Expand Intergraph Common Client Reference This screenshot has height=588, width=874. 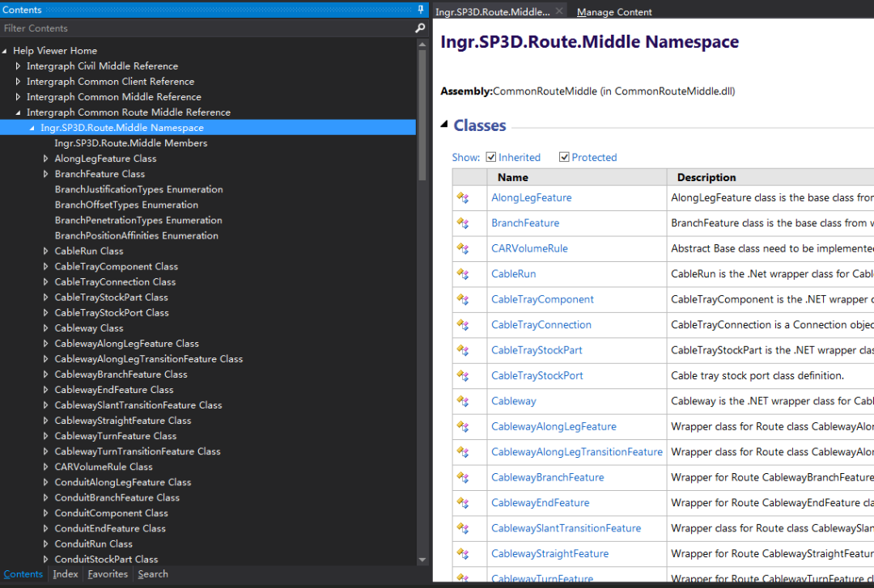pos(18,82)
